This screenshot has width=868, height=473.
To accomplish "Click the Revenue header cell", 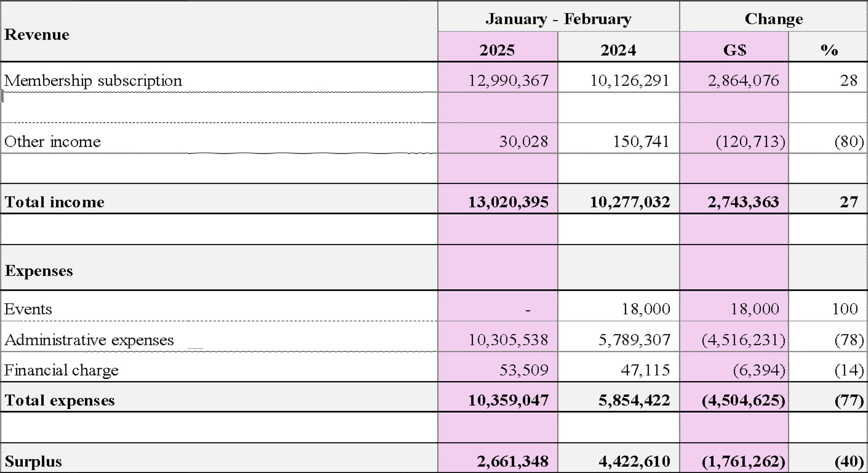I will pos(37,35).
